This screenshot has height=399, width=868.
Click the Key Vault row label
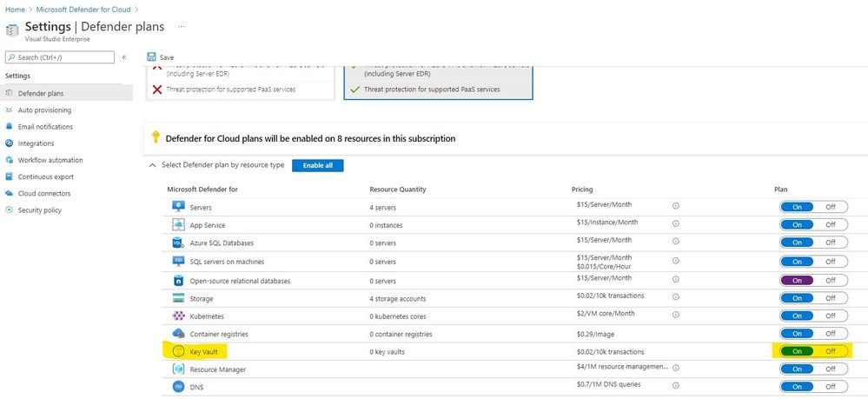203,352
